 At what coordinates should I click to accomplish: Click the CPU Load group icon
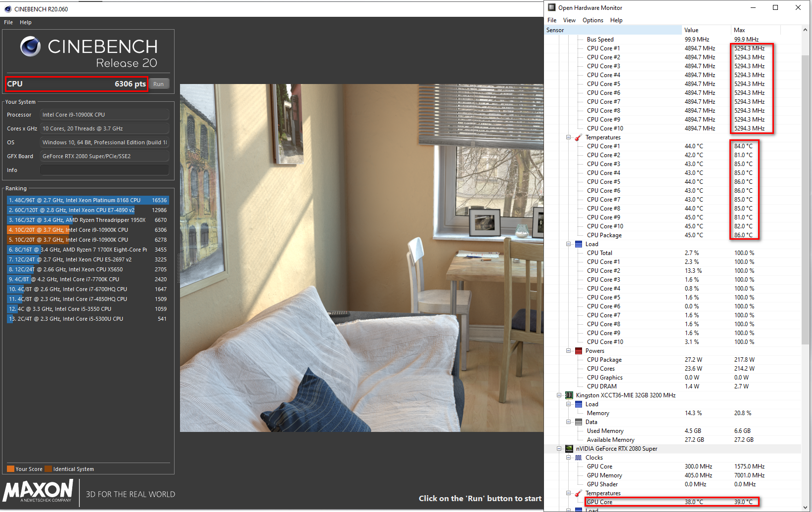pos(579,244)
